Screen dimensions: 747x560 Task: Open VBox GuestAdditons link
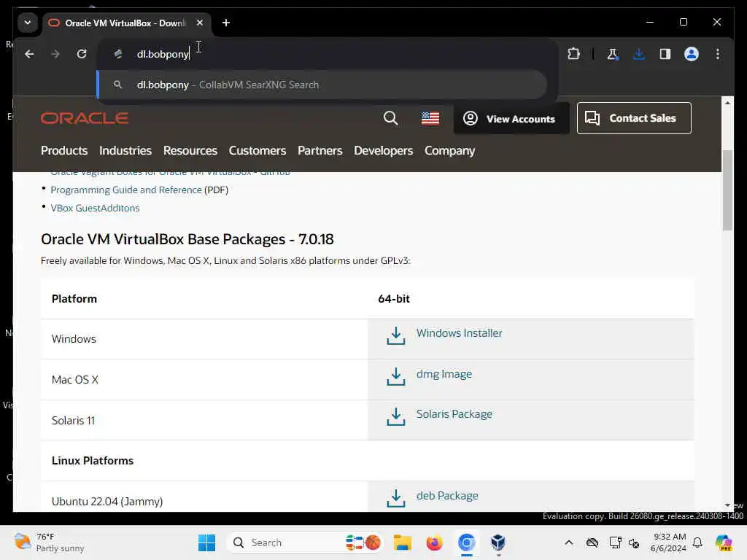click(96, 208)
